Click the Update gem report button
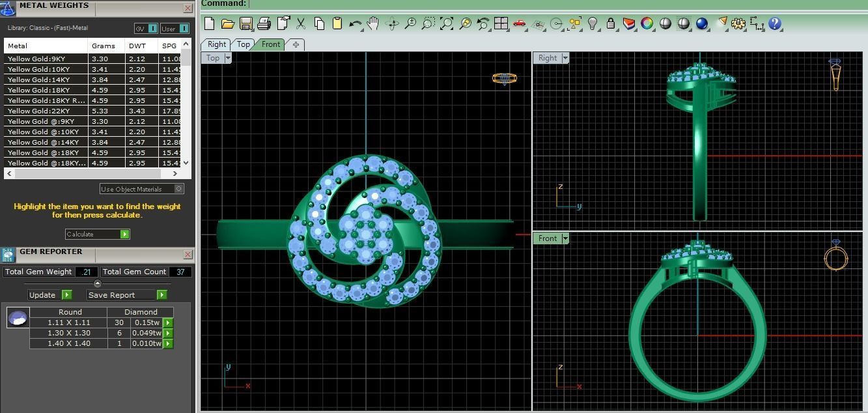868x413 pixels. pyautogui.click(x=49, y=295)
